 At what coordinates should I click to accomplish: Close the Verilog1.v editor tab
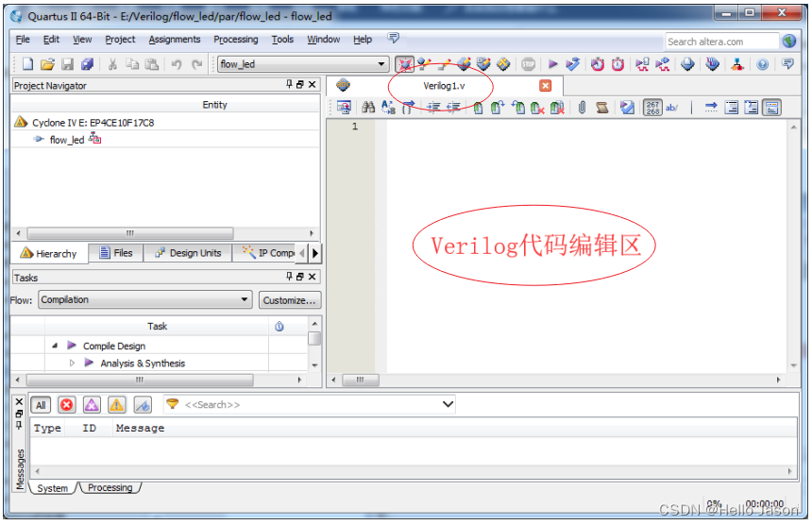point(545,85)
